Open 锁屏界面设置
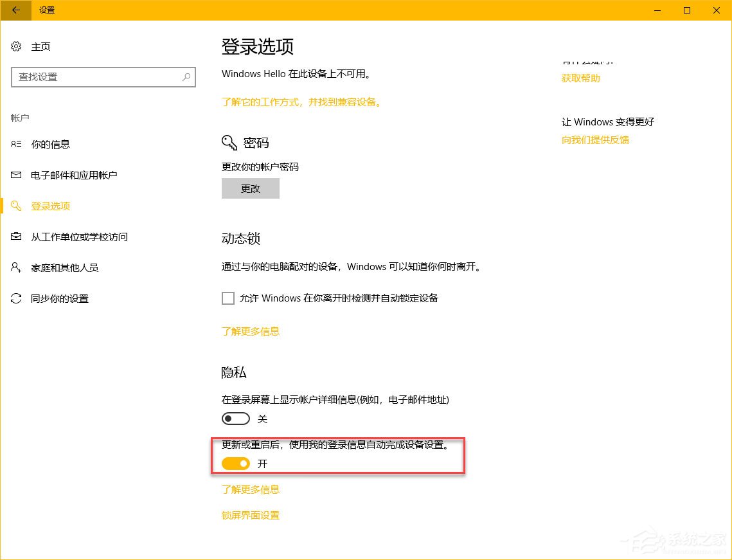The width and height of the screenshot is (732, 560). pyautogui.click(x=250, y=515)
